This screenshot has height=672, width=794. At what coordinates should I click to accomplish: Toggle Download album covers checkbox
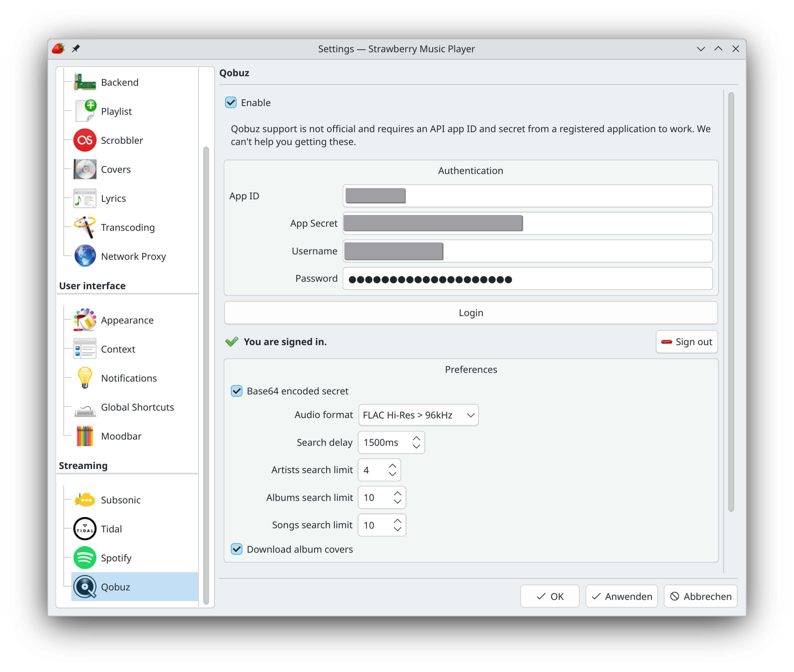237,549
